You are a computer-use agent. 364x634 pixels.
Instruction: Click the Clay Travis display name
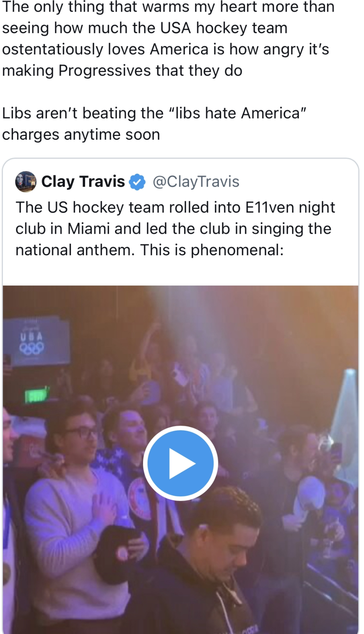(x=83, y=182)
